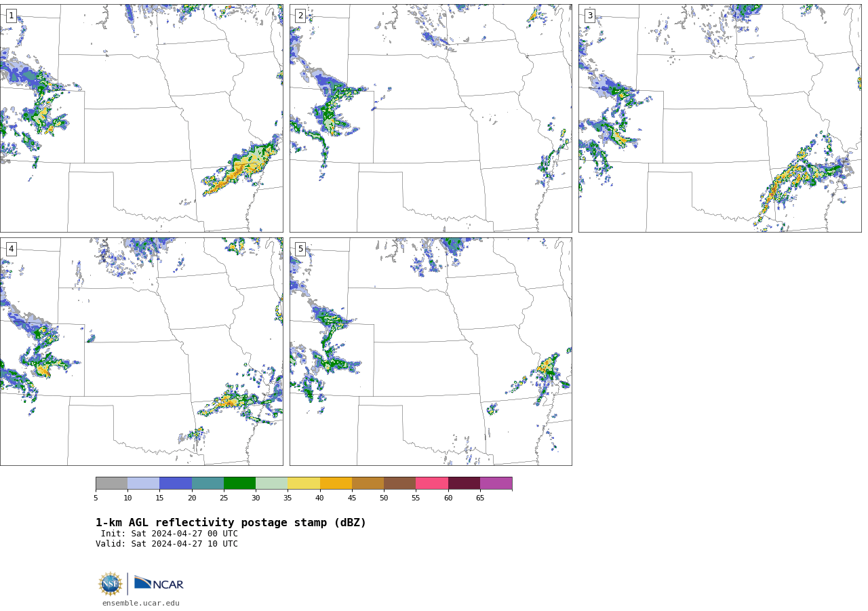868x611 pixels.
Task: Click the member label '5' box
Action: click(300, 249)
